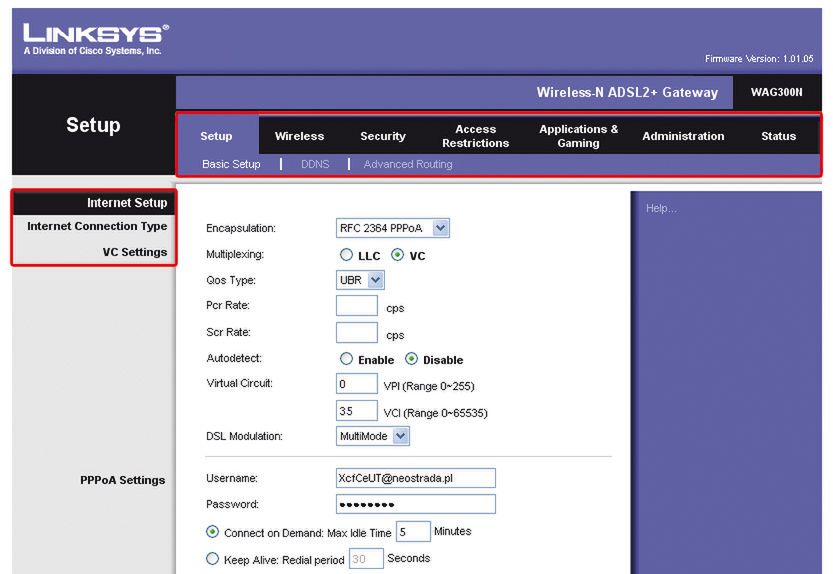Click the Internet Setup heading
Viewport: 833px width, 574px height.
coord(127,203)
